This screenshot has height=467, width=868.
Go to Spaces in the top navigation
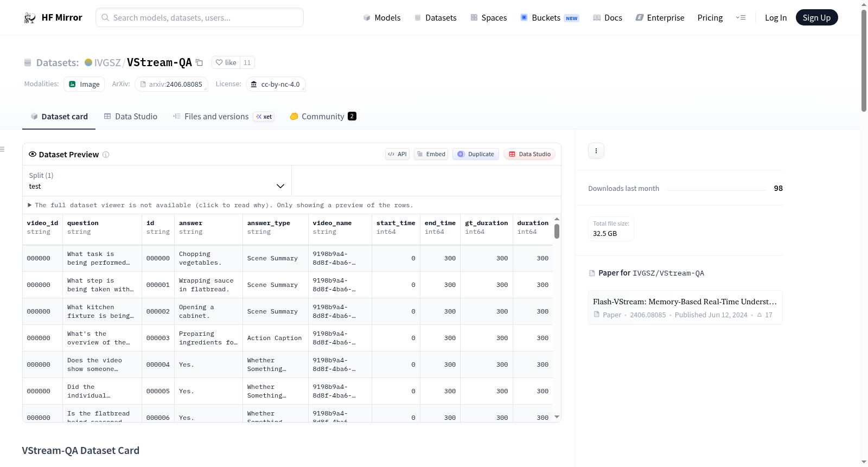click(x=489, y=18)
